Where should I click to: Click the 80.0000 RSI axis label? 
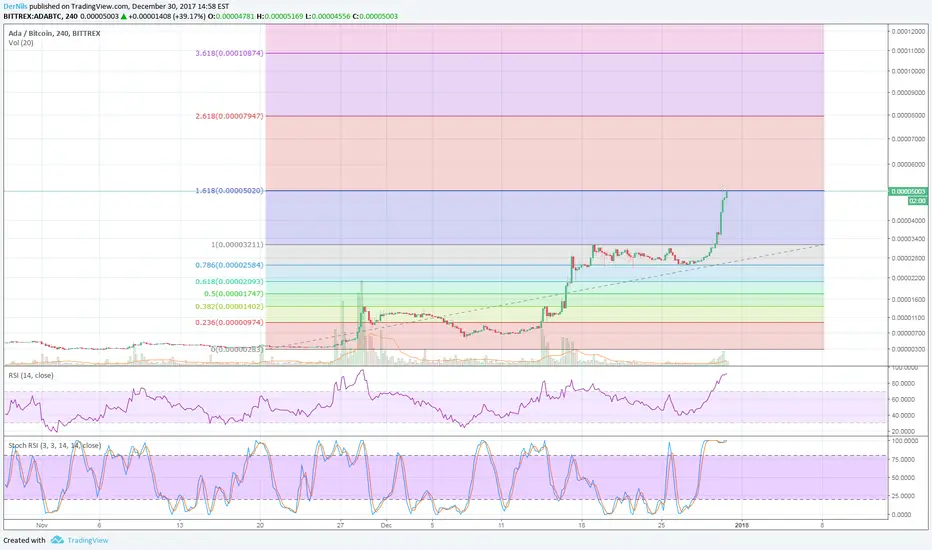click(x=903, y=384)
